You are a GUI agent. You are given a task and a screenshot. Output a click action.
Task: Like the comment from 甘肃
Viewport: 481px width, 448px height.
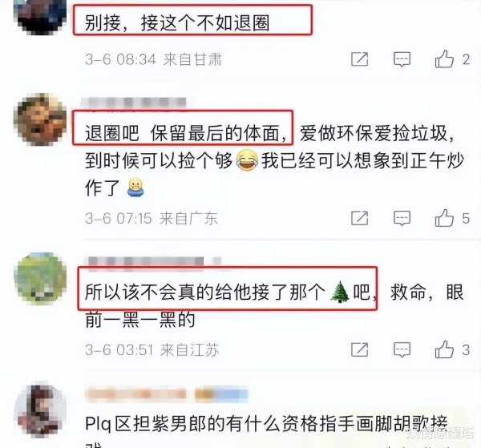point(444,59)
